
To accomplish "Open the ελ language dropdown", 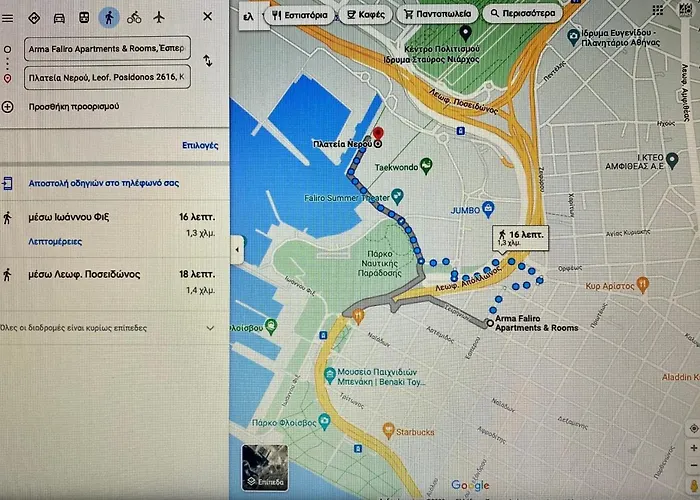I will 252,17.
